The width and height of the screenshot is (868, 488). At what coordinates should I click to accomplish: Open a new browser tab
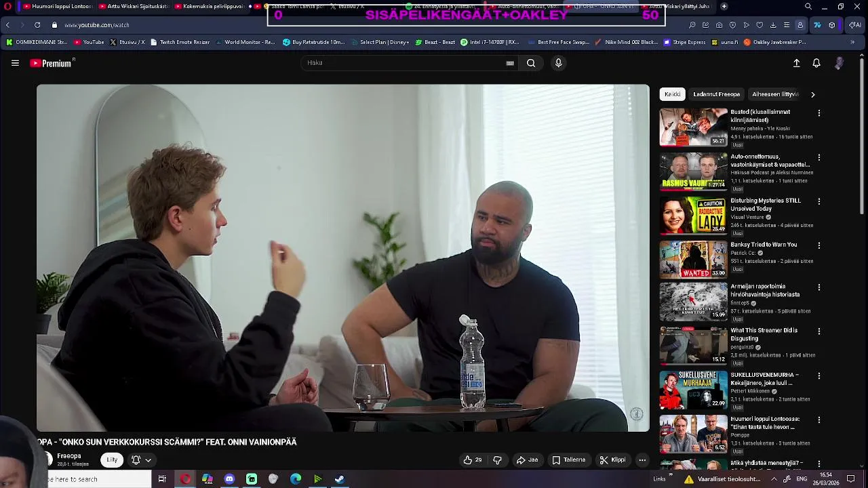(x=724, y=6)
